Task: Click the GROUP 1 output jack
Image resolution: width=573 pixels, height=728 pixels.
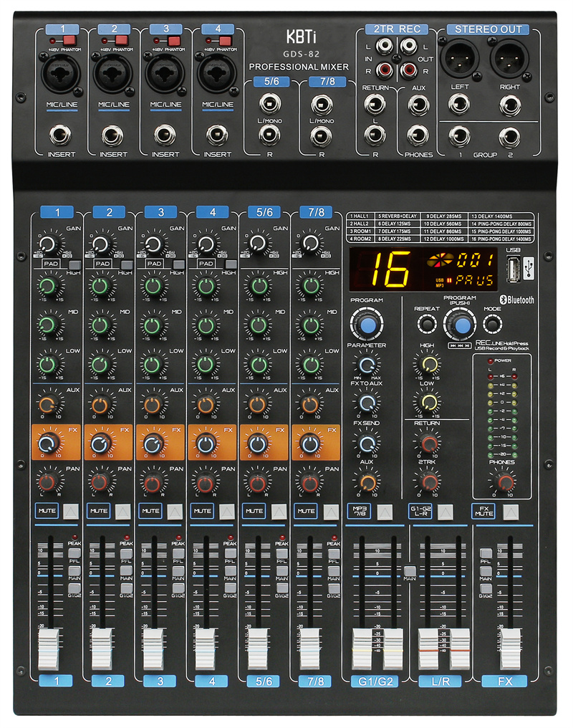Action: (x=459, y=136)
